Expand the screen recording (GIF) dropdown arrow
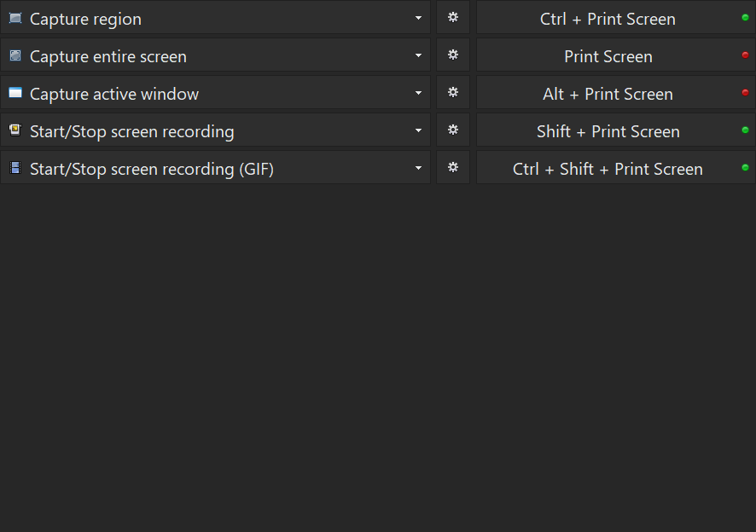 pos(418,168)
